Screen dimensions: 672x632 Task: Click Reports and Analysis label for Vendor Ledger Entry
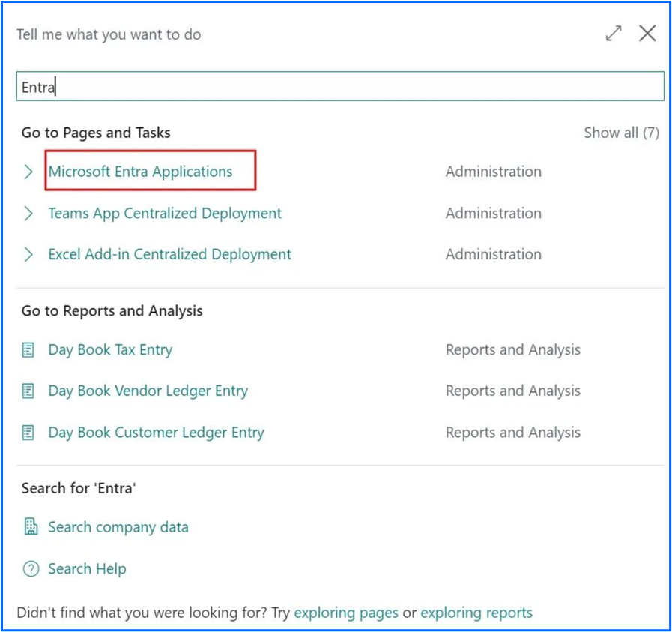tap(513, 391)
